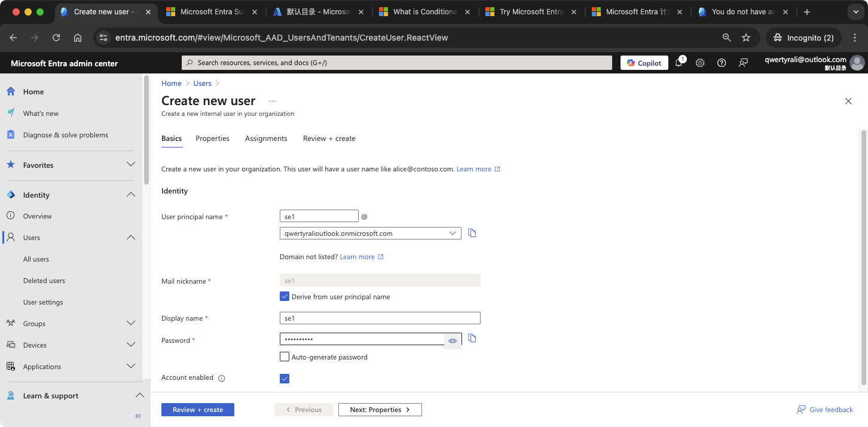
Task: Click the Groups icon in sidebar
Action: pyautogui.click(x=11, y=323)
